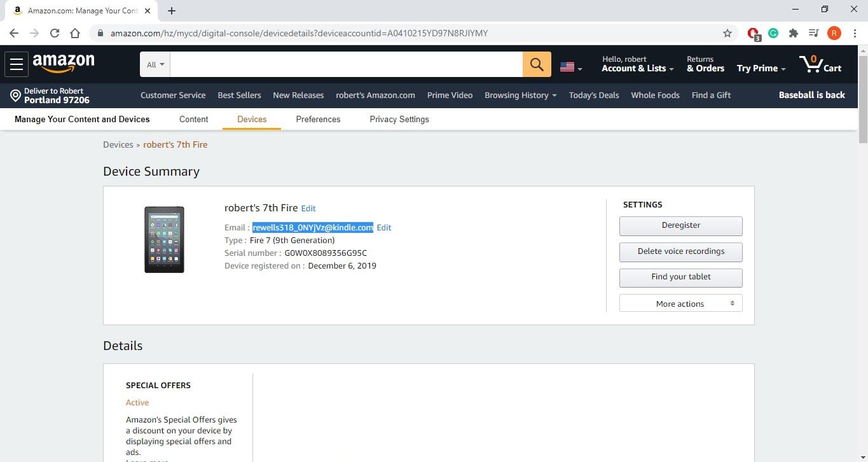Click the Active special offers status
The width and height of the screenshot is (868, 462).
(137, 402)
